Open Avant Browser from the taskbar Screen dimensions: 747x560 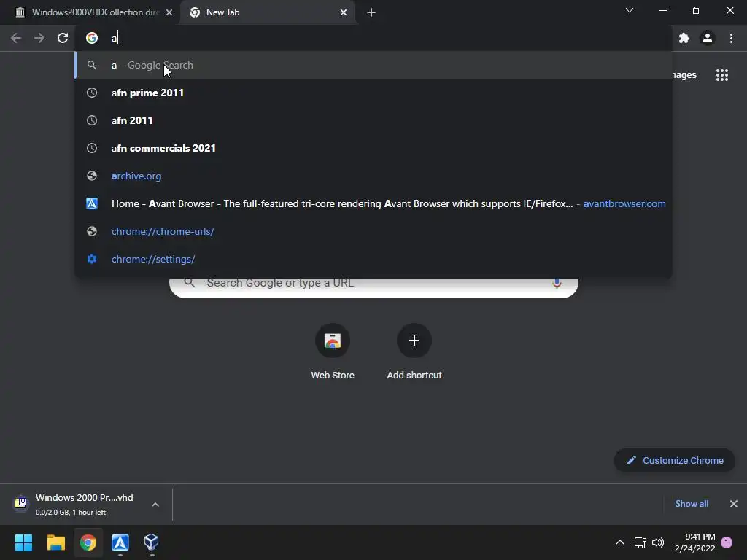click(x=120, y=542)
